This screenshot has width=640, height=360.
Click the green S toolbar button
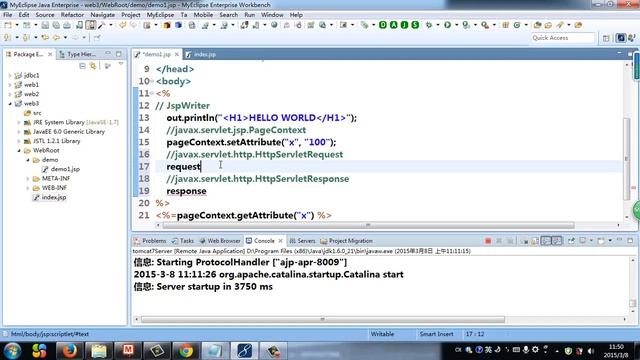tap(415, 25)
